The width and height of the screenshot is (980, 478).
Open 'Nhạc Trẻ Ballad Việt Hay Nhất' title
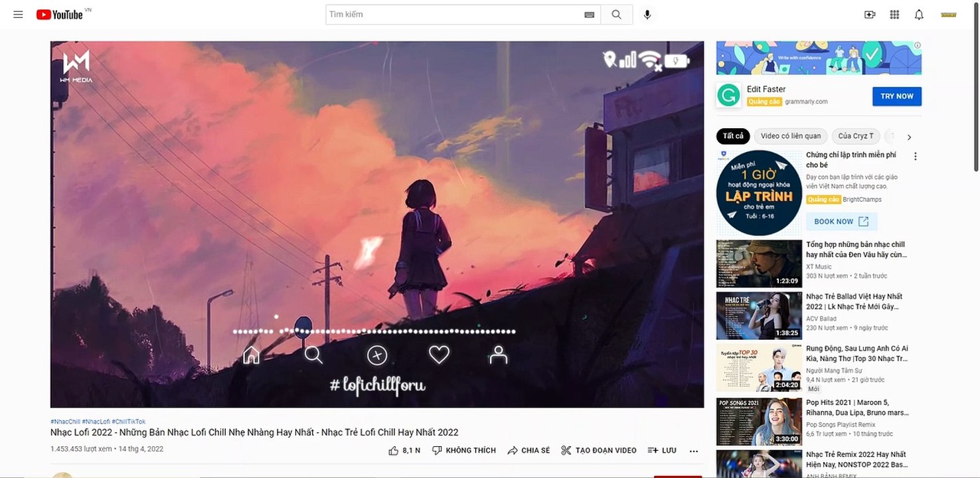855,301
